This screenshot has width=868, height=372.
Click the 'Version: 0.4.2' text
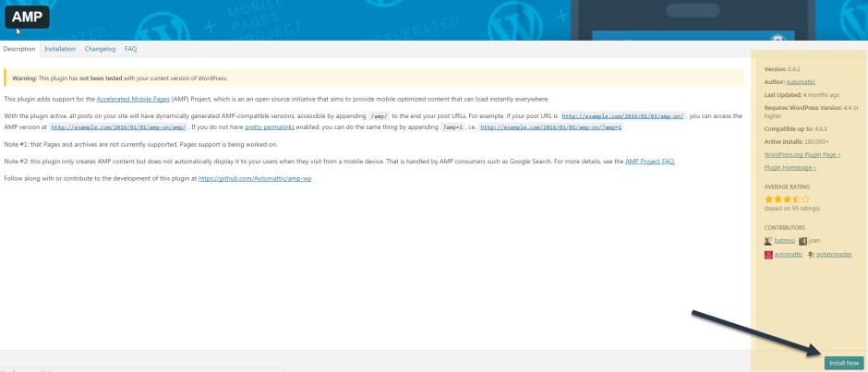point(782,69)
